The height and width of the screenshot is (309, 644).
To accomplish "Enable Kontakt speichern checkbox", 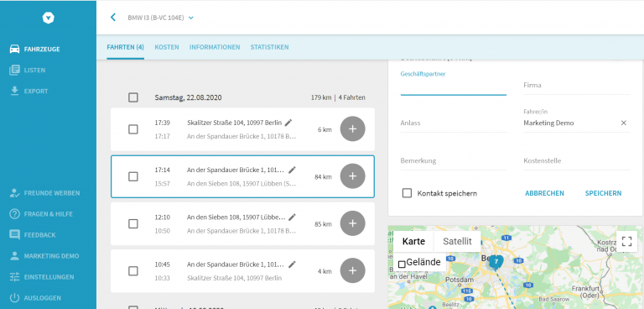I will [x=407, y=193].
